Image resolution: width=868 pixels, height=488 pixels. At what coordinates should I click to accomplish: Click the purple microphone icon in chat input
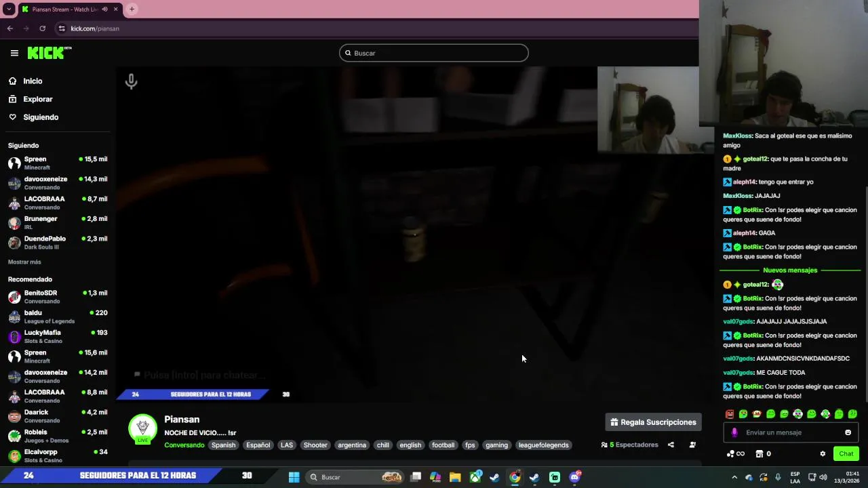(x=734, y=432)
